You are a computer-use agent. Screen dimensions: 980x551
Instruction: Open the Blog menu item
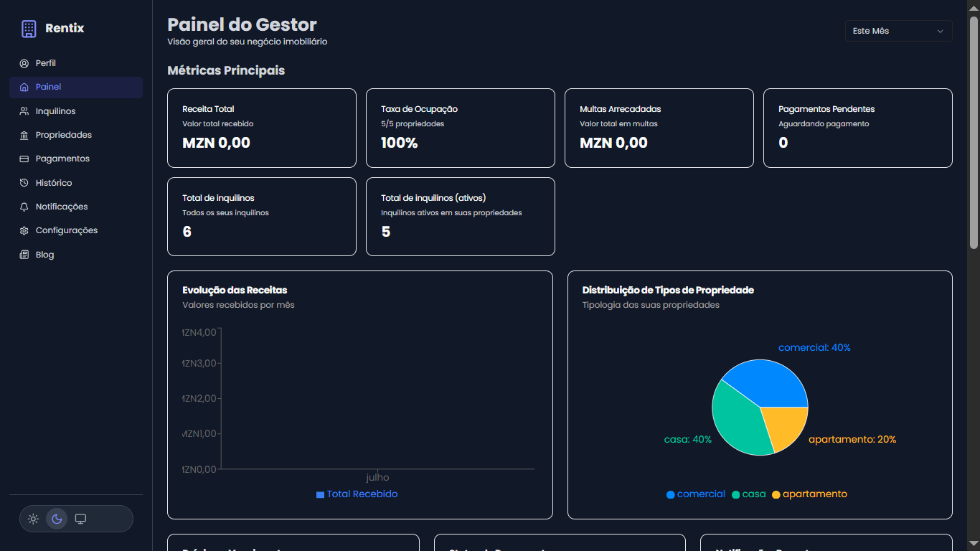[x=44, y=255]
